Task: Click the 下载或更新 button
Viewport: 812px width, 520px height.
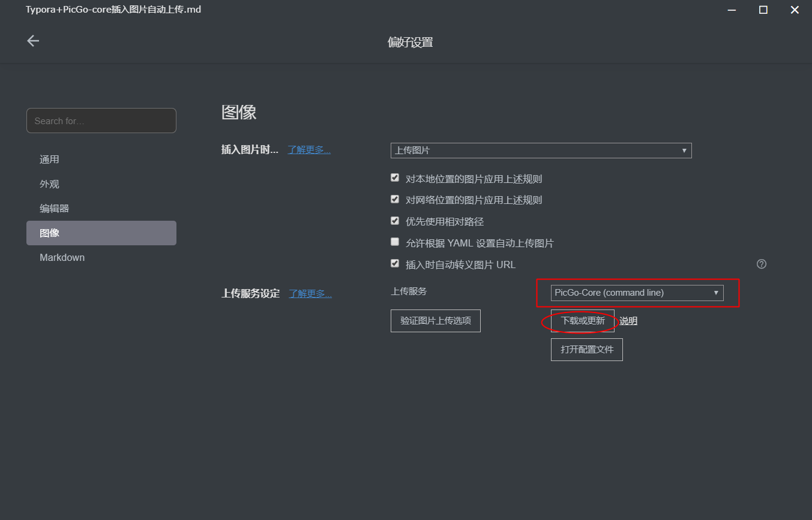Action: pos(583,321)
